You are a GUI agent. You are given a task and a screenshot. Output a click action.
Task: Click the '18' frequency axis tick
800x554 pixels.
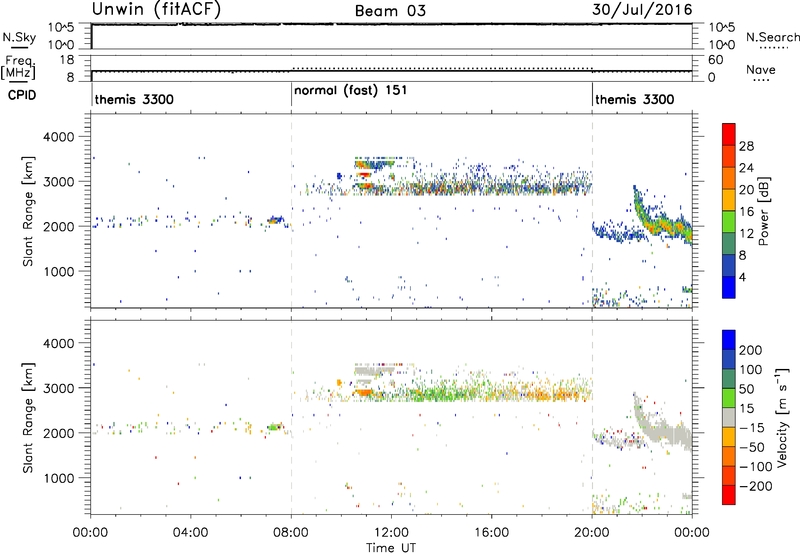(67, 60)
